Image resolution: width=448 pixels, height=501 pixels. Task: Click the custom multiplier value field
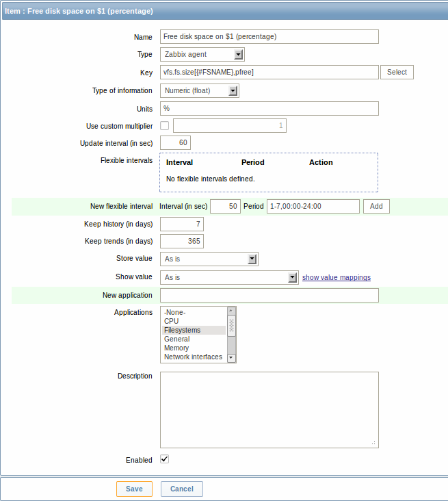(x=230, y=125)
